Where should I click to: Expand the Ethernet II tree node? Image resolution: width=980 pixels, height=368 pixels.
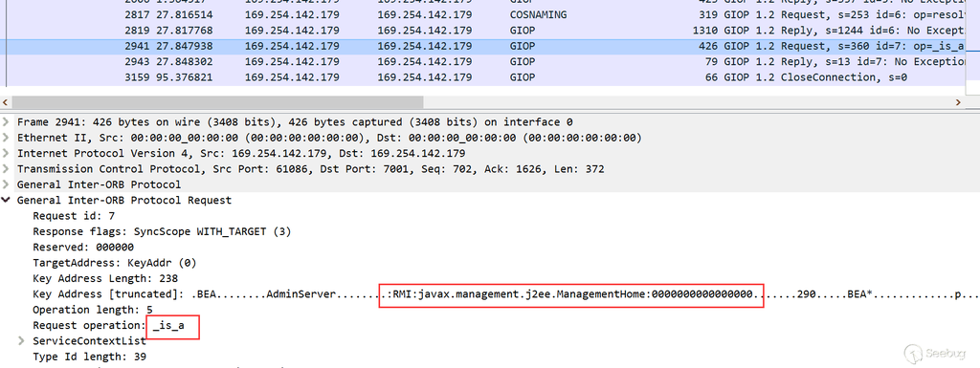(x=6, y=138)
